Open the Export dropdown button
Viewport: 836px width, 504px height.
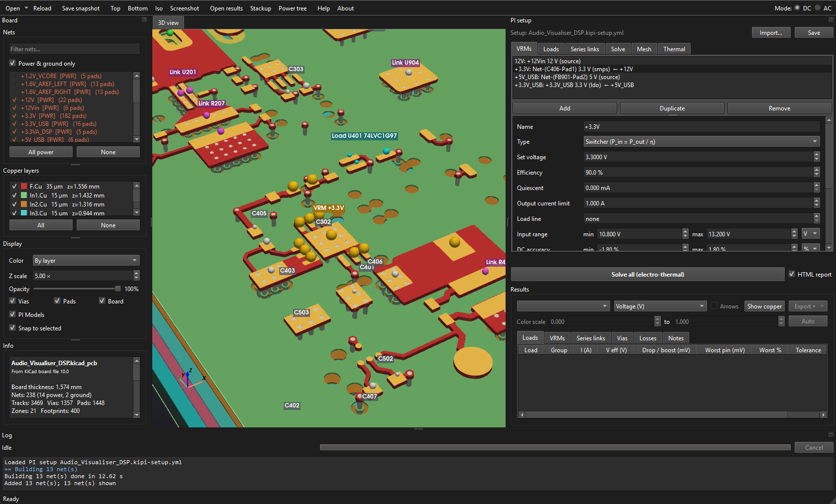[x=808, y=306]
